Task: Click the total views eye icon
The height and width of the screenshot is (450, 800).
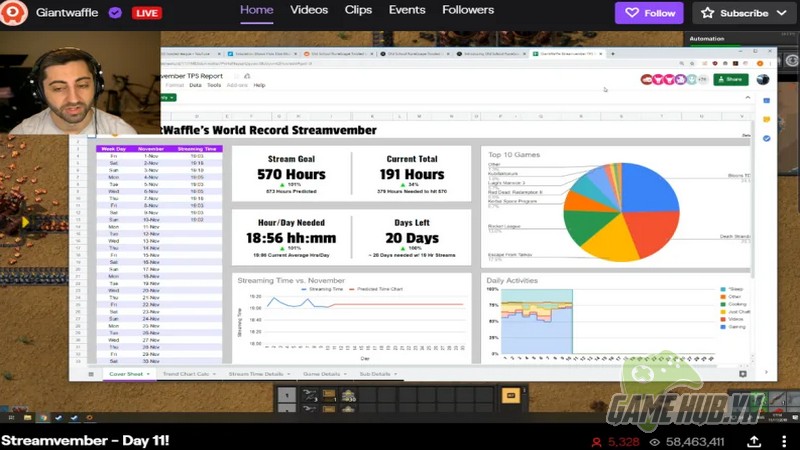Action: pyautogui.click(x=655, y=442)
